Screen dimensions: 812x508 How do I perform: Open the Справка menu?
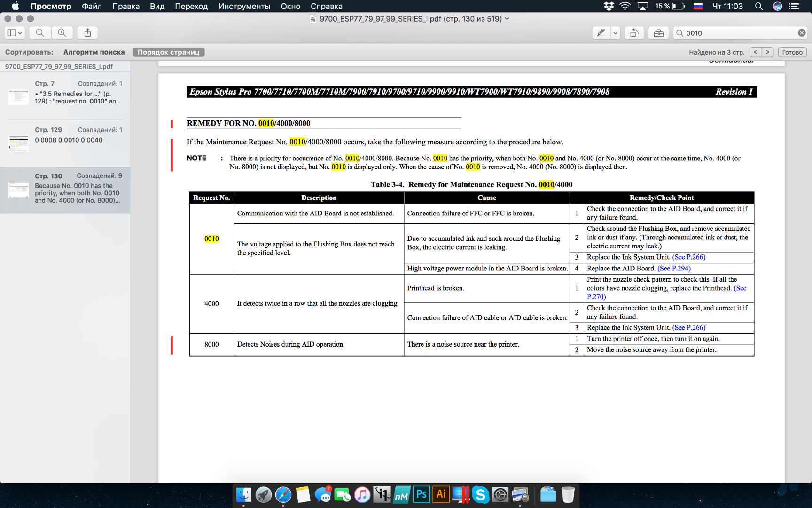coord(327,6)
